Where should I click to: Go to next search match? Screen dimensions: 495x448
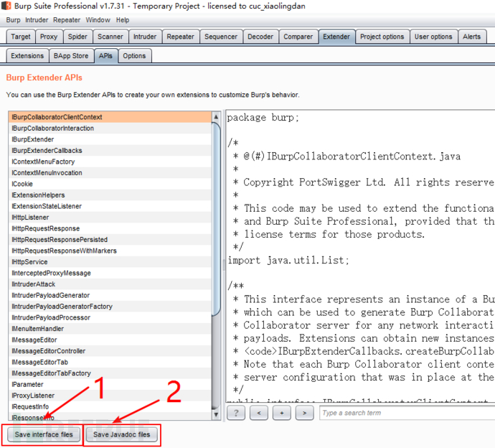point(304,413)
